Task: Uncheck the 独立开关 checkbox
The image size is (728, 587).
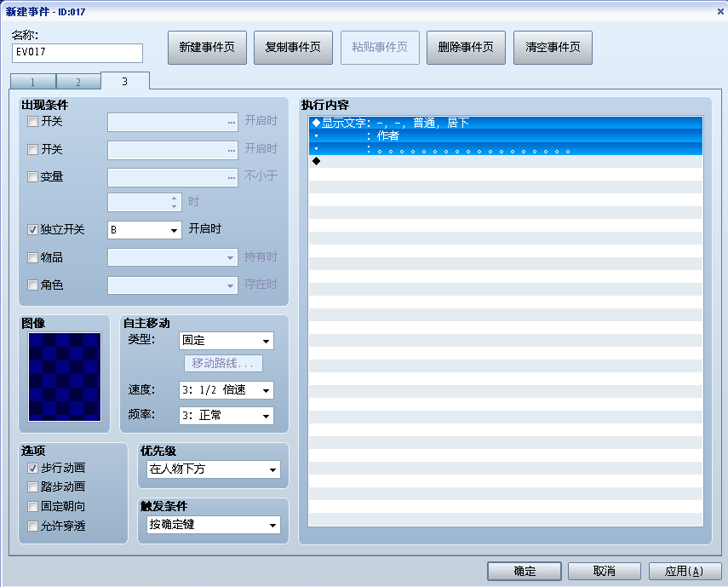Action: (32, 229)
